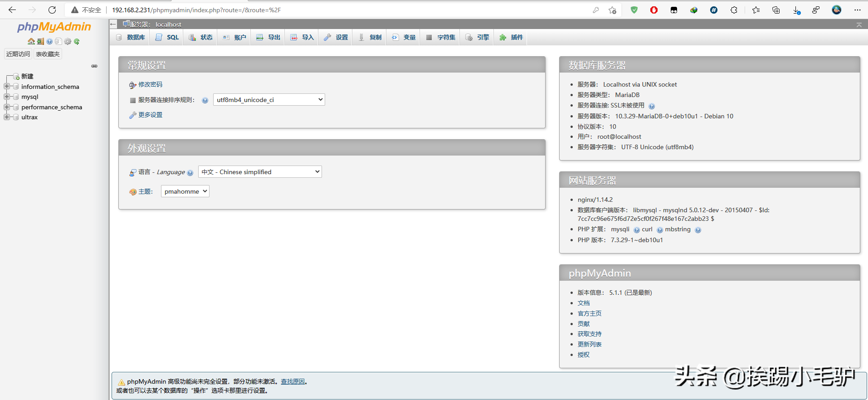This screenshot has width=868, height=400.
Task: Click the browser address bar URL
Action: pyautogui.click(x=196, y=10)
